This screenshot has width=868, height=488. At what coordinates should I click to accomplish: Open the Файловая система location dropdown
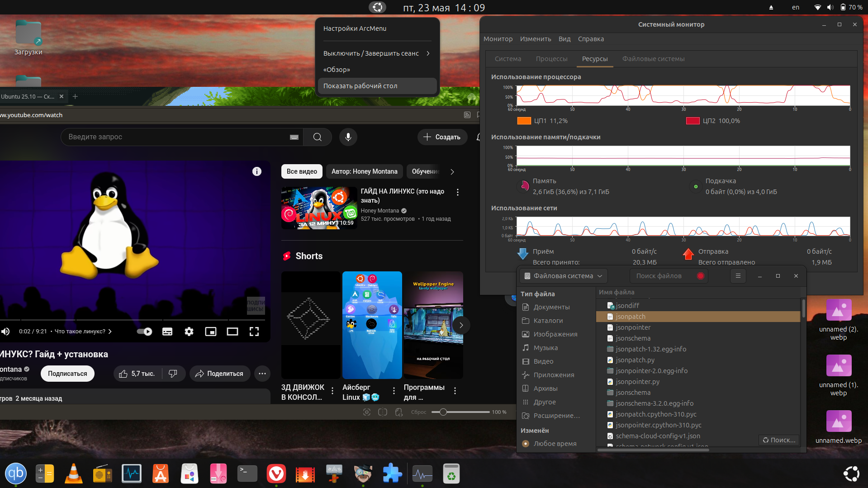point(563,276)
